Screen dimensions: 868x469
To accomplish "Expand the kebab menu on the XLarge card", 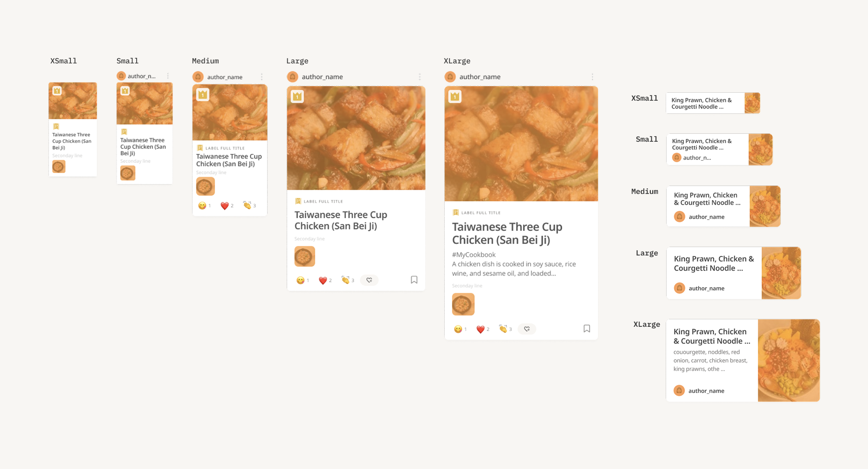I will 592,77.
